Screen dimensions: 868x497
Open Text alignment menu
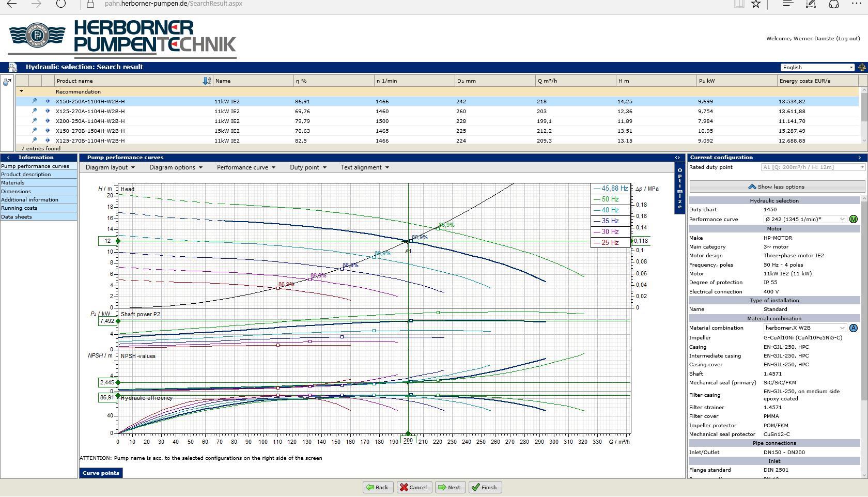pyautogui.click(x=365, y=167)
